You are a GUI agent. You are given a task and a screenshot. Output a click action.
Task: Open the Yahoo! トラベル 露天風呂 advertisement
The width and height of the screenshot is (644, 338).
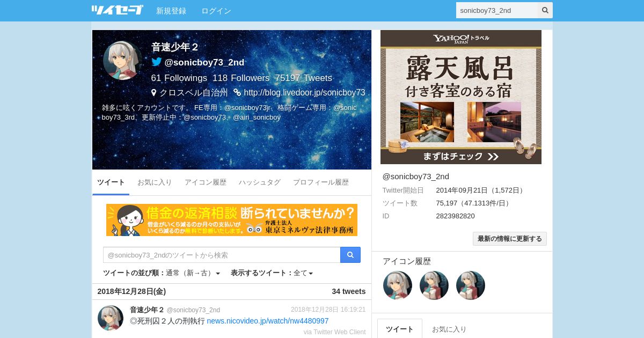tap(461, 97)
